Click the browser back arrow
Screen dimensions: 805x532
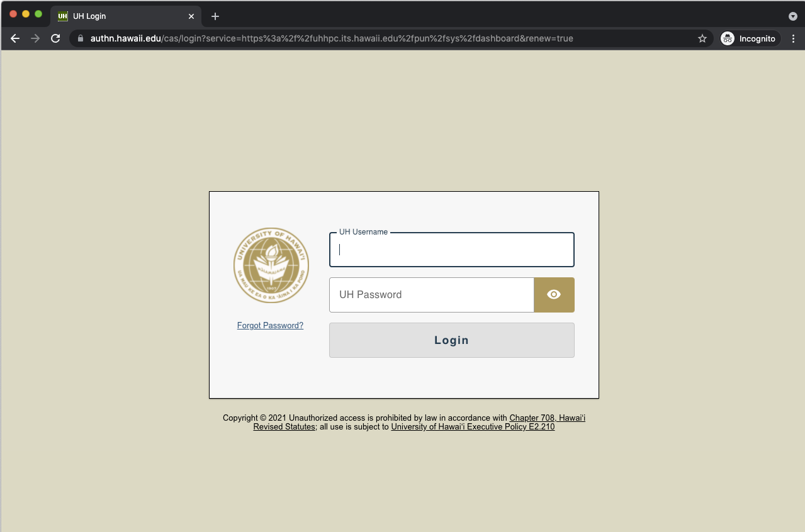pos(15,38)
